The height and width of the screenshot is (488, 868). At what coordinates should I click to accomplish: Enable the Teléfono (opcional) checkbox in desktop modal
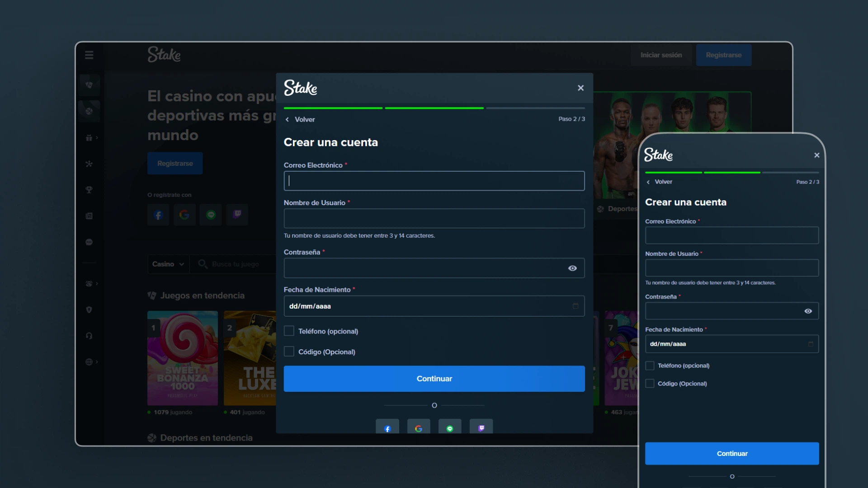289,331
